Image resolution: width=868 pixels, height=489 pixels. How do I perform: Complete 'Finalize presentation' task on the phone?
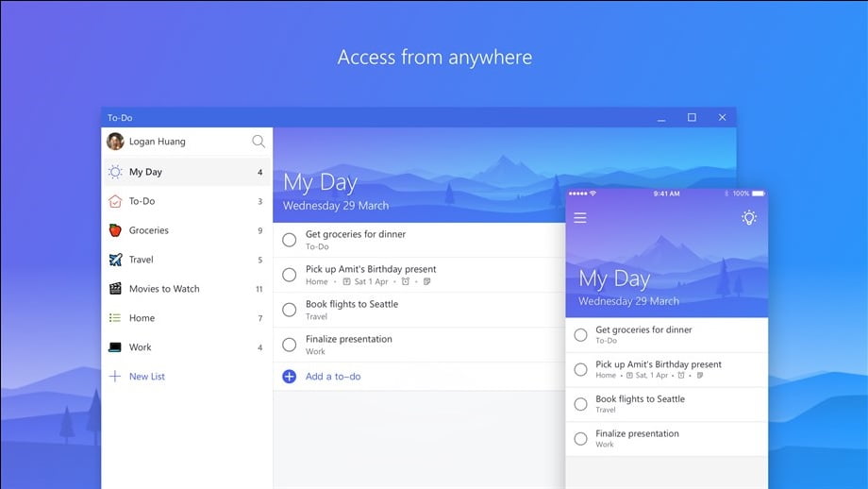point(580,438)
